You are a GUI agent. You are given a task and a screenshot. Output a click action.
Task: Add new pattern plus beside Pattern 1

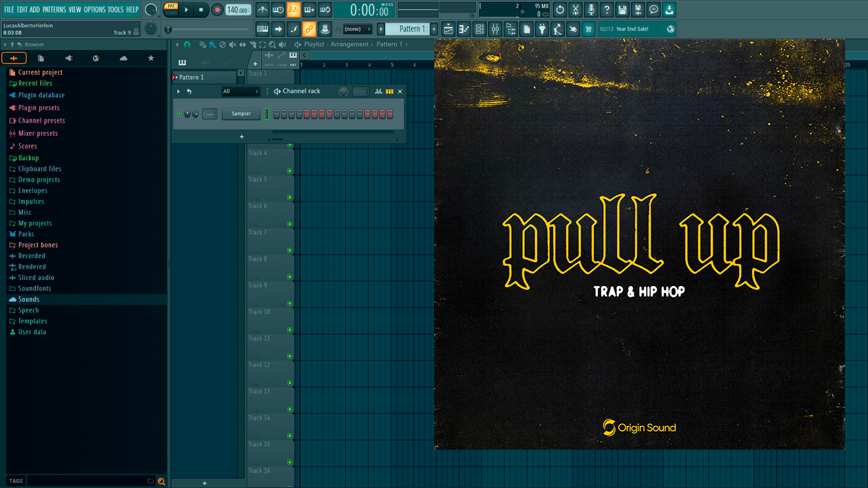434,29
